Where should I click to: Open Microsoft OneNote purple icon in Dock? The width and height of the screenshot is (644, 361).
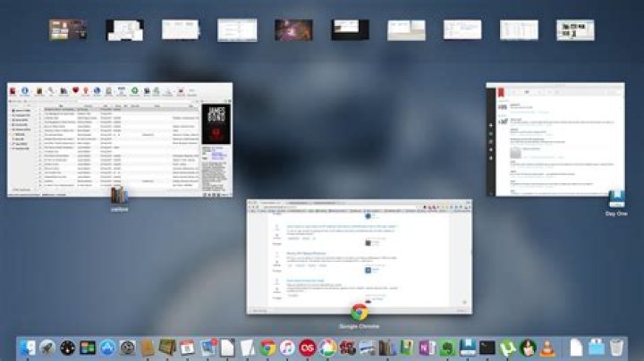[x=427, y=348]
